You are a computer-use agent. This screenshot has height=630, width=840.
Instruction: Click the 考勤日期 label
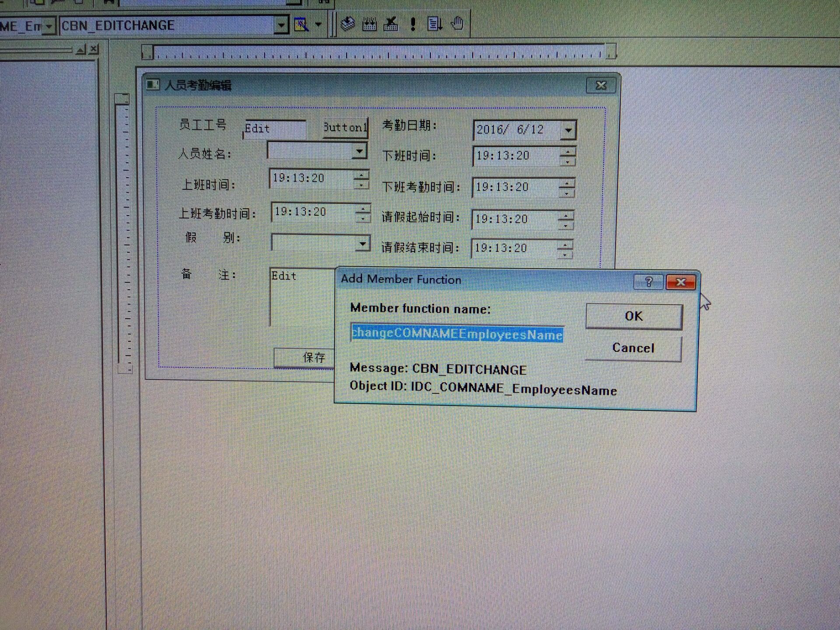(x=409, y=126)
